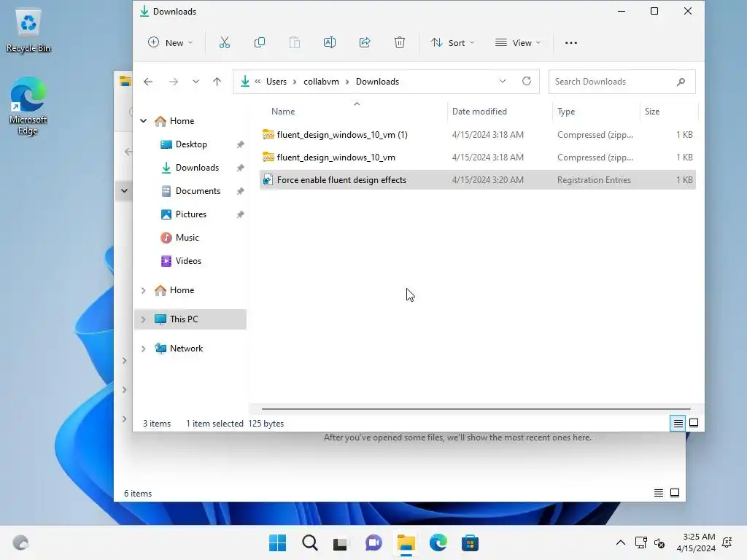Launch Edge from the taskbar
Image resolution: width=747 pixels, height=560 pixels.
438,542
